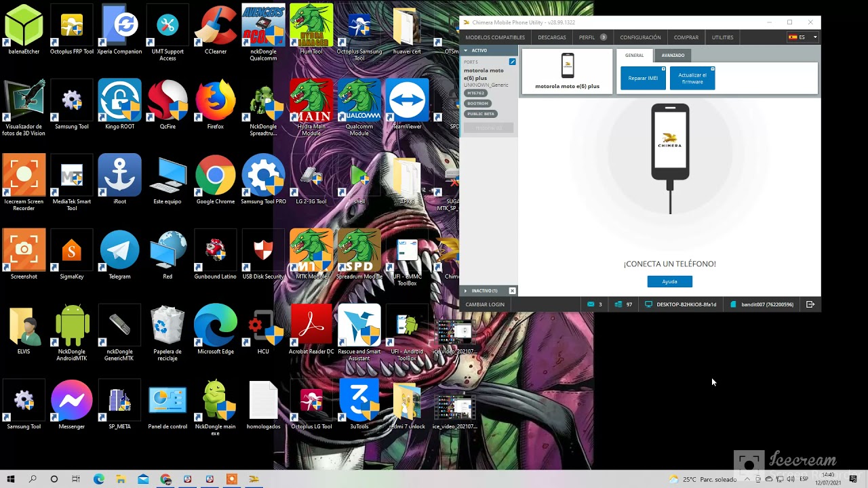This screenshot has width=868, height=488.
Task: Select the motorola moto e(6) plus device card
Action: tap(568, 71)
